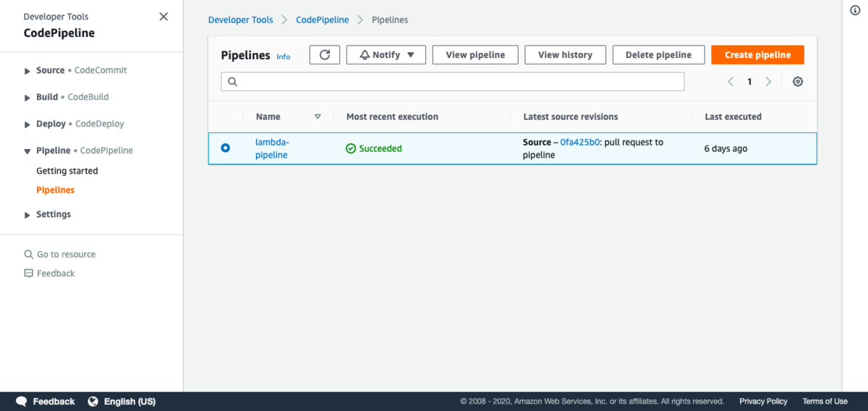Image resolution: width=868 pixels, height=411 pixels.
Task: Click the Most recent execution column header
Action: tap(392, 116)
